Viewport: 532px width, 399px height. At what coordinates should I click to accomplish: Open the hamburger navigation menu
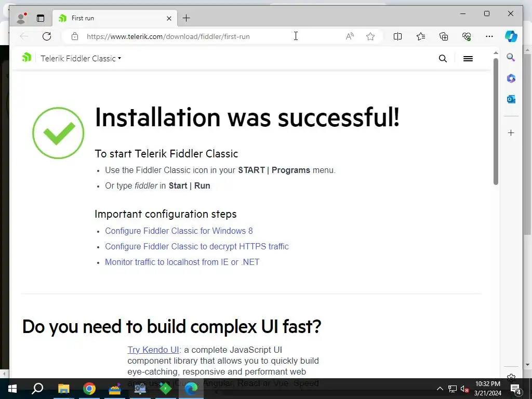468,59
